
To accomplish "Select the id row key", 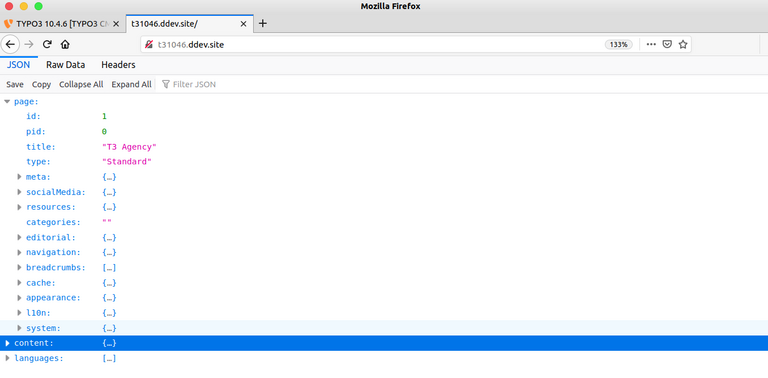I will 33,117.
